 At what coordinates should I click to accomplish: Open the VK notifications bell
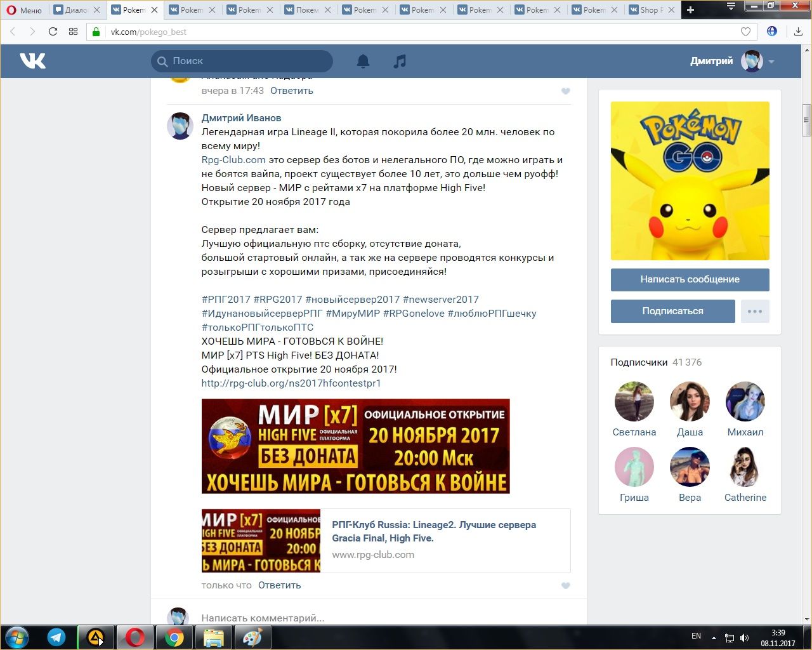click(x=363, y=61)
